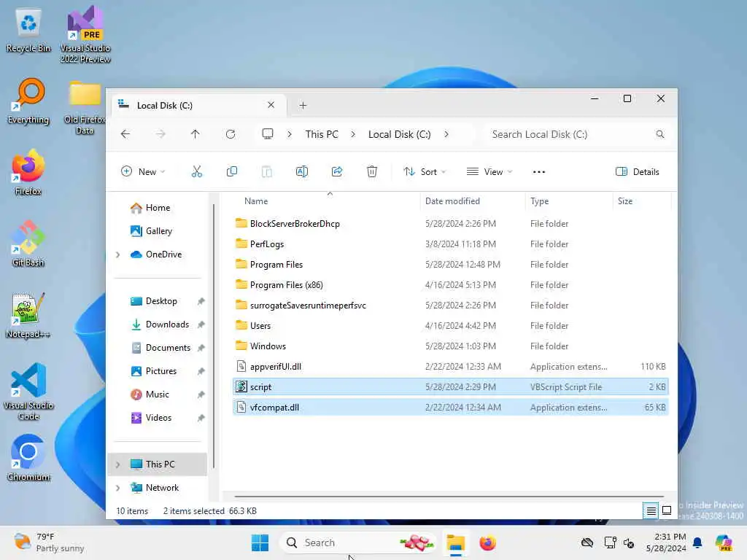Select the Users folder

450,326
